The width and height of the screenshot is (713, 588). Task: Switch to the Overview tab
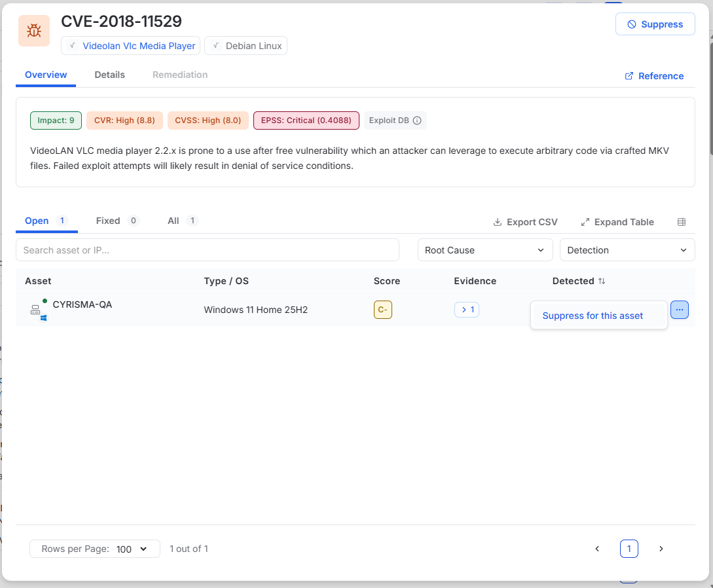(x=46, y=75)
